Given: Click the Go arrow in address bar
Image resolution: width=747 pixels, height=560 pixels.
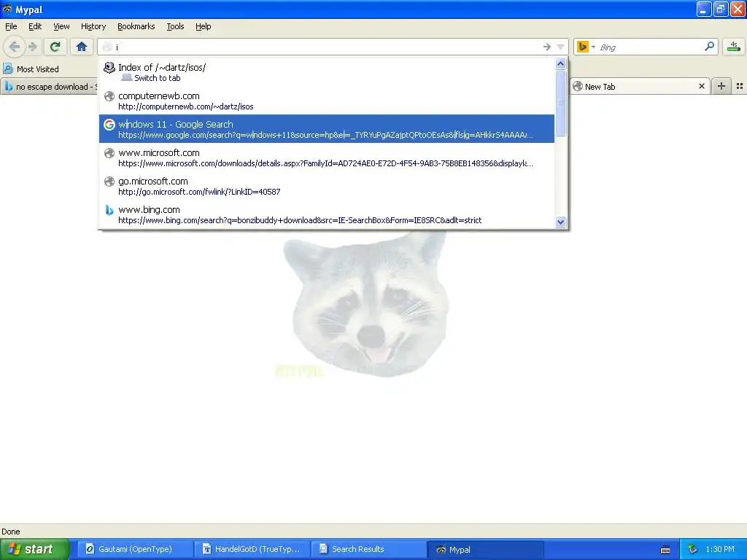Looking at the screenshot, I should (546, 47).
